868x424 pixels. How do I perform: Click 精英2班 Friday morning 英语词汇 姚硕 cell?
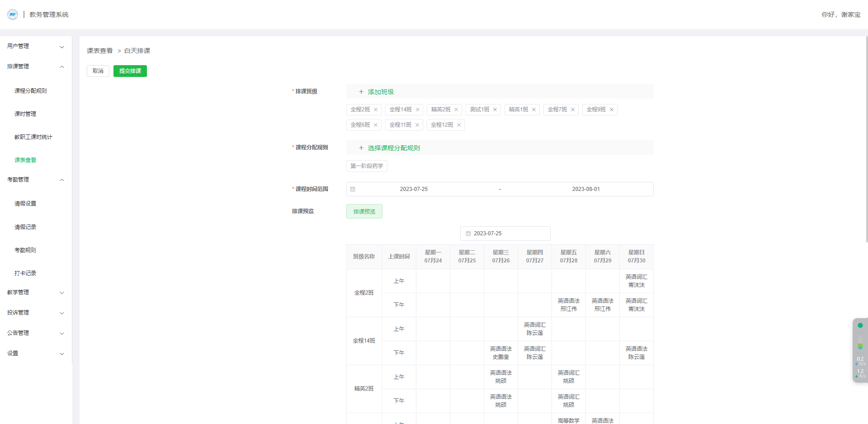[569, 377]
